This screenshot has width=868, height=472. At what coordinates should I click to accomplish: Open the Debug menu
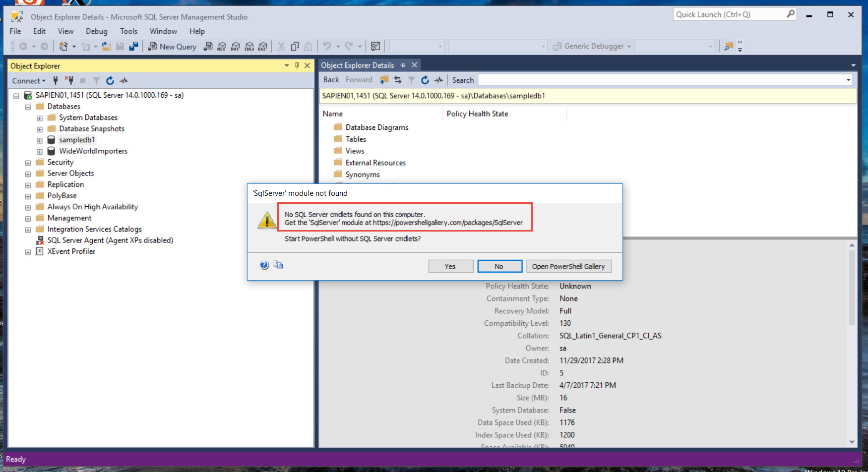[x=97, y=31]
